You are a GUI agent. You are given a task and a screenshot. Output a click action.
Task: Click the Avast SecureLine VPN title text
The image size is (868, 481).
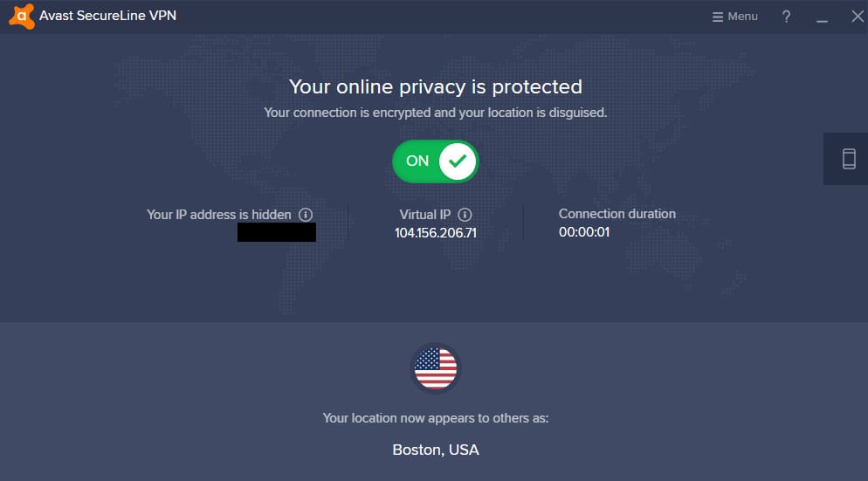[108, 16]
